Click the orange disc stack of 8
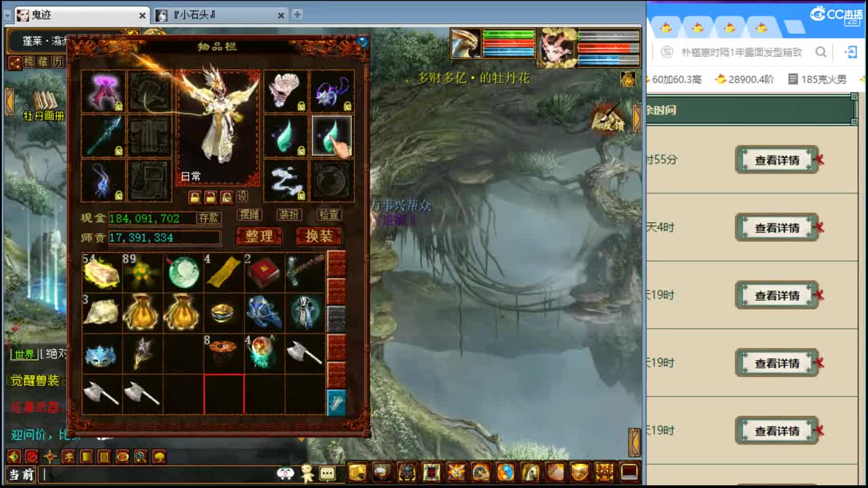 pyautogui.click(x=224, y=353)
